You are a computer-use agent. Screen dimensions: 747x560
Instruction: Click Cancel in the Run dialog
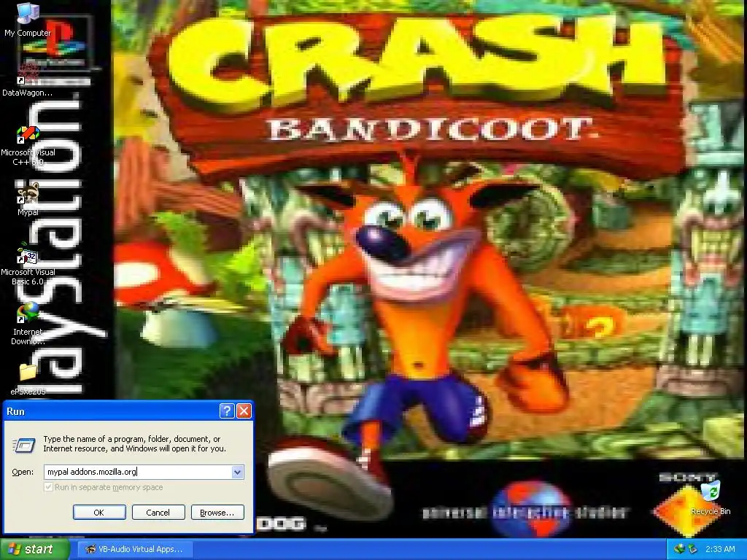tap(158, 513)
